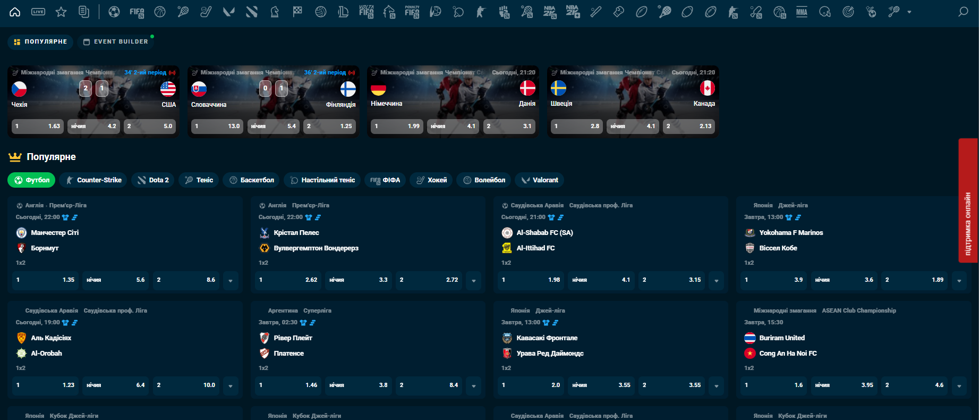The width and height of the screenshot is (980, 420).
Task: Open the підтримка онлайн support widget
Action: [968, 200]
